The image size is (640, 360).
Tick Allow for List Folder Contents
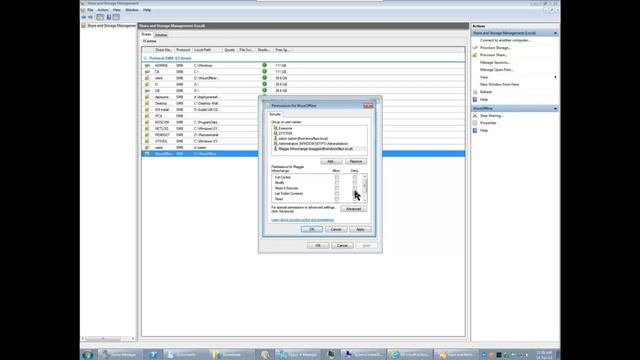coord(337,193)
